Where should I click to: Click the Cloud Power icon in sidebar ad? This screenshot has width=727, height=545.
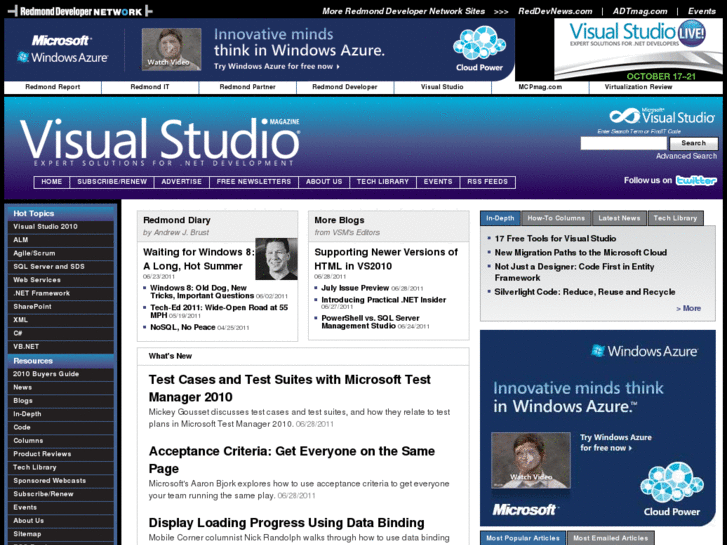click(672, 489)
